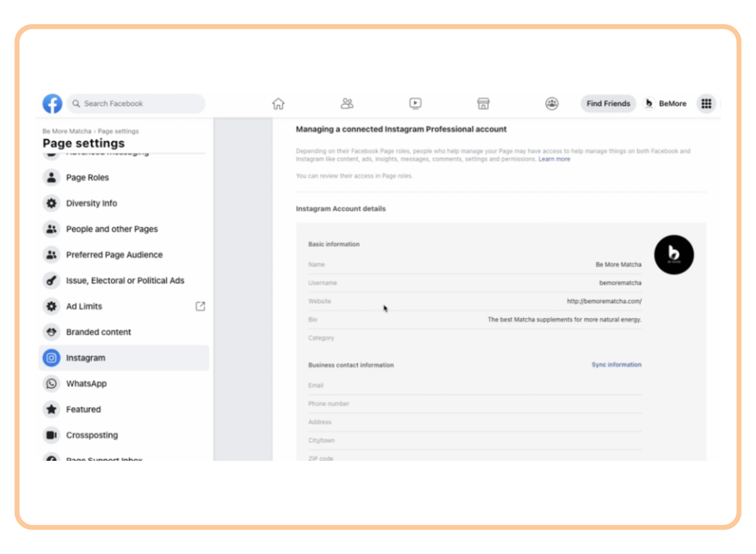Click the Page Roles person icon
The width and height of the screenshot is (756, 554).
point(51,177)
